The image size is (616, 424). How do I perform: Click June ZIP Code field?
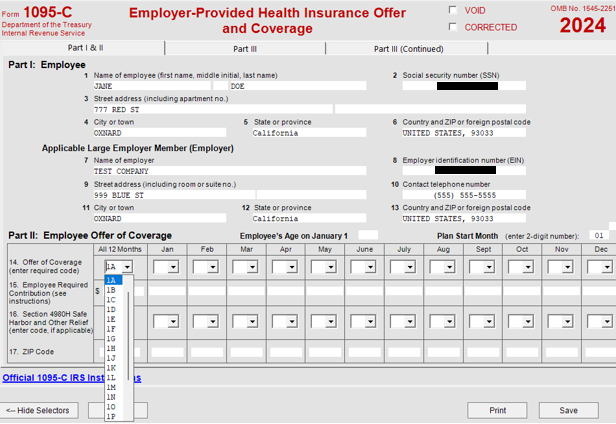point(365,352)
